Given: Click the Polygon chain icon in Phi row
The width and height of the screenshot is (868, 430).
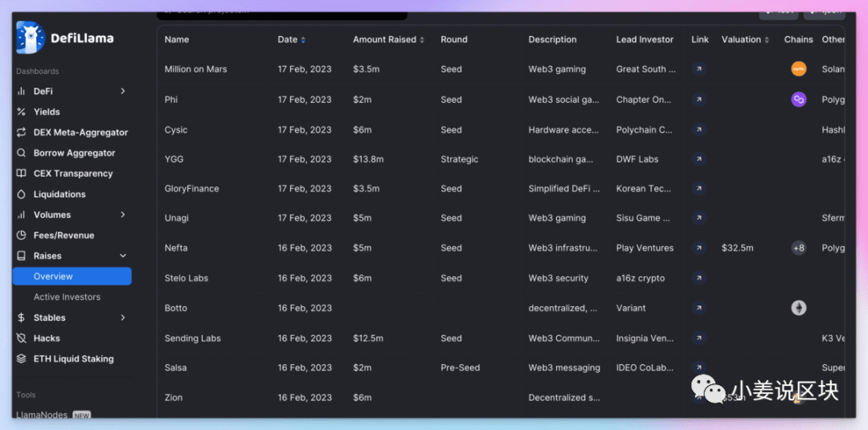Looking at the screenshot, I should click(798, 100).
